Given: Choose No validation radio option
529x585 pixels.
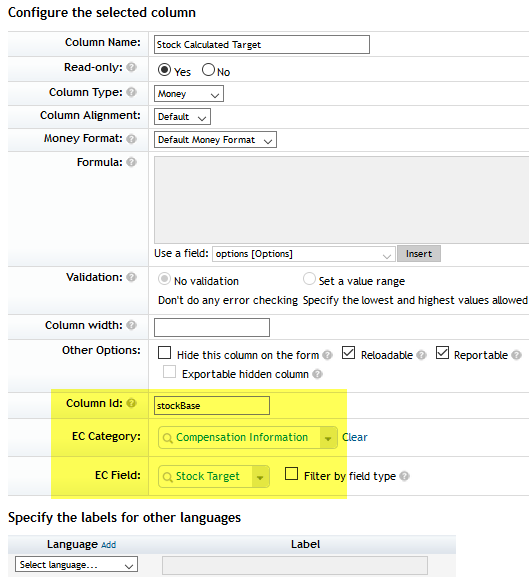Looking at the screenshot, I should (164, 279).
